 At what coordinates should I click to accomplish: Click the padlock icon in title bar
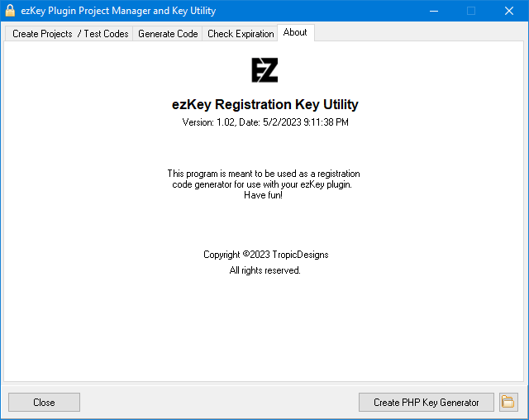pyautogui.click(x=10, y=11)
